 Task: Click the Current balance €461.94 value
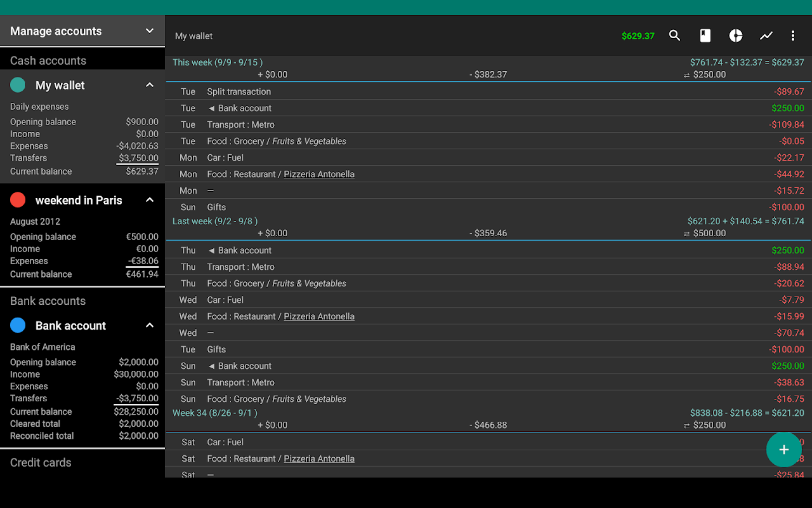[142, 274]
